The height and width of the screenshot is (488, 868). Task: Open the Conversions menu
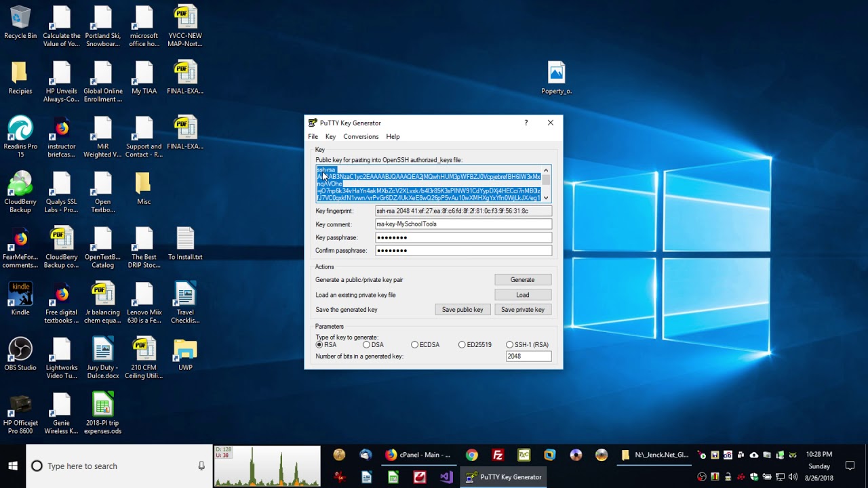click(361, 136)
